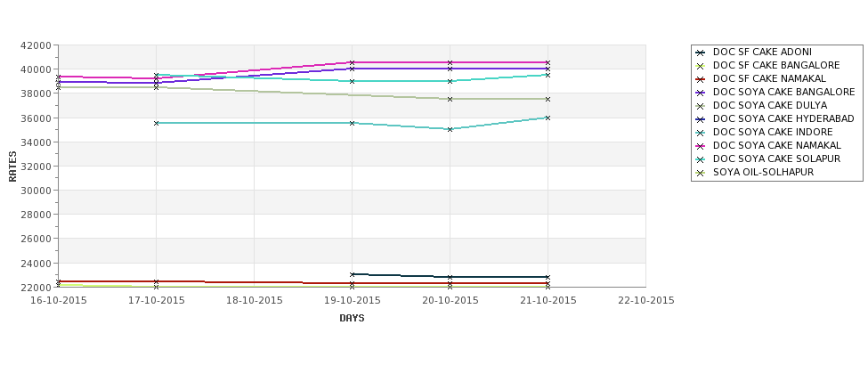Viewport: 868px width, 382px height.
Task: Click the RATES axis title
Action: click(12, 167)
